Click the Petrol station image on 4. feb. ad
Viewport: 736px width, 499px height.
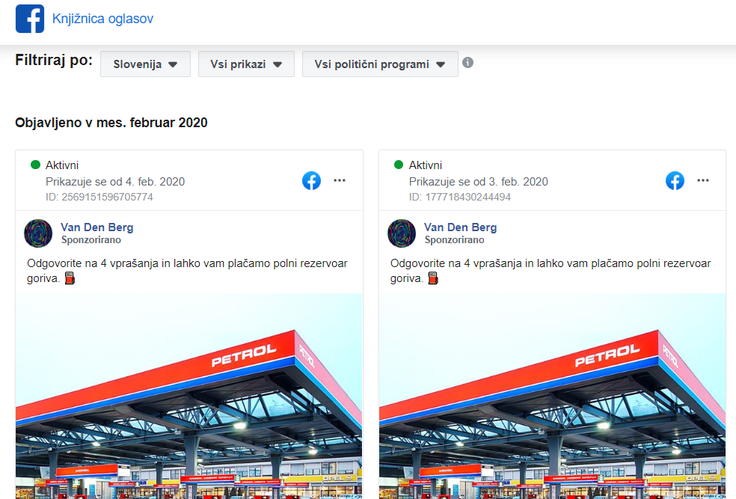(189, 396)
